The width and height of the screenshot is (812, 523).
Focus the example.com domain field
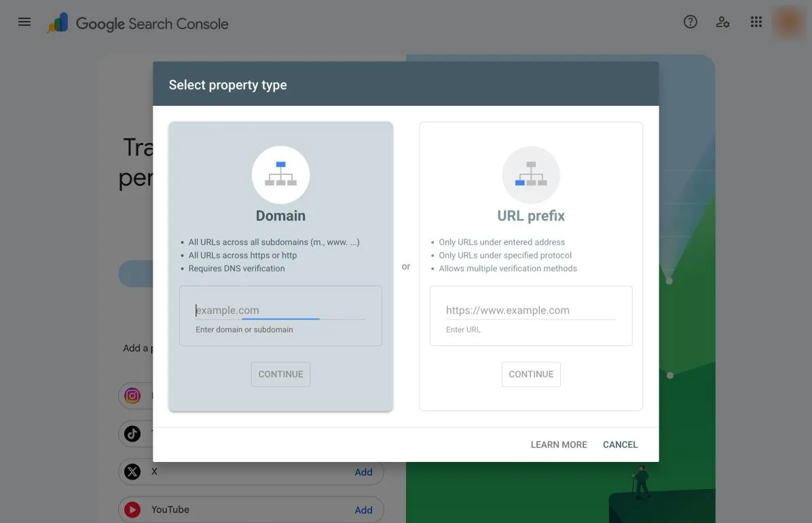tap(280, 310)
